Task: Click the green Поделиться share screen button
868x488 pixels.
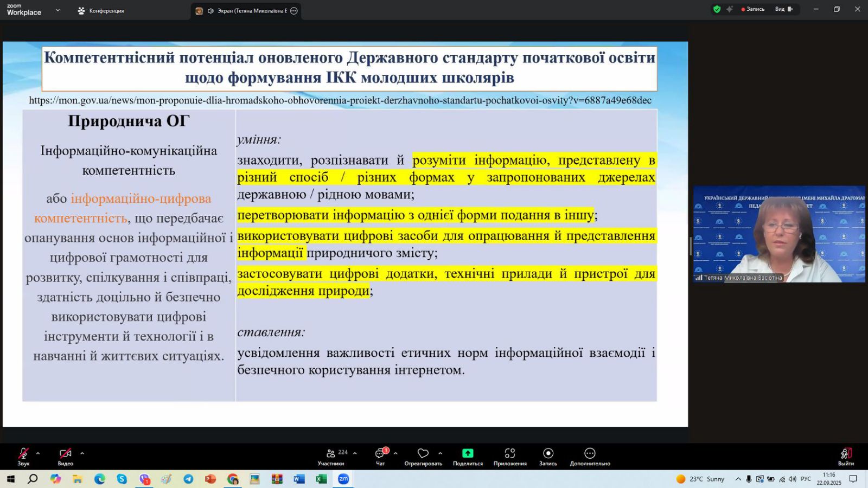Action: (468, 457)
